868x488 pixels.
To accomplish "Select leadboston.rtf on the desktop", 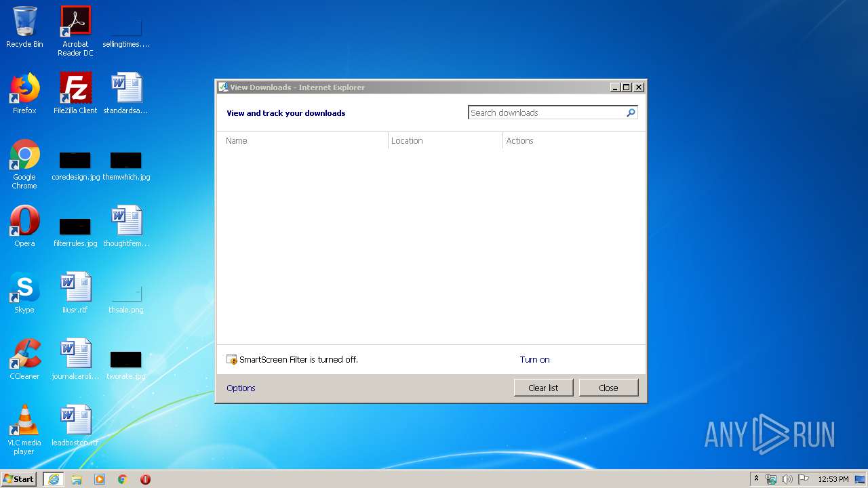I will point(75,426).
